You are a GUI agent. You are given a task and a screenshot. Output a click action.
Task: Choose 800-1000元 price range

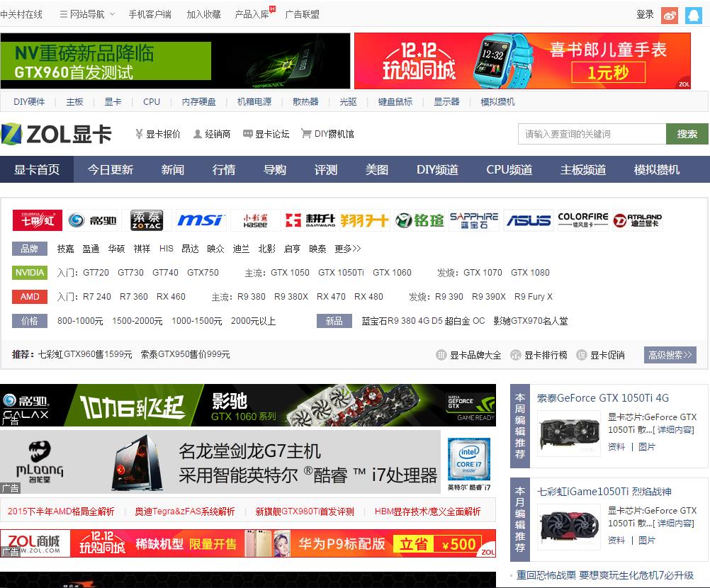click(x=80, y=321)
